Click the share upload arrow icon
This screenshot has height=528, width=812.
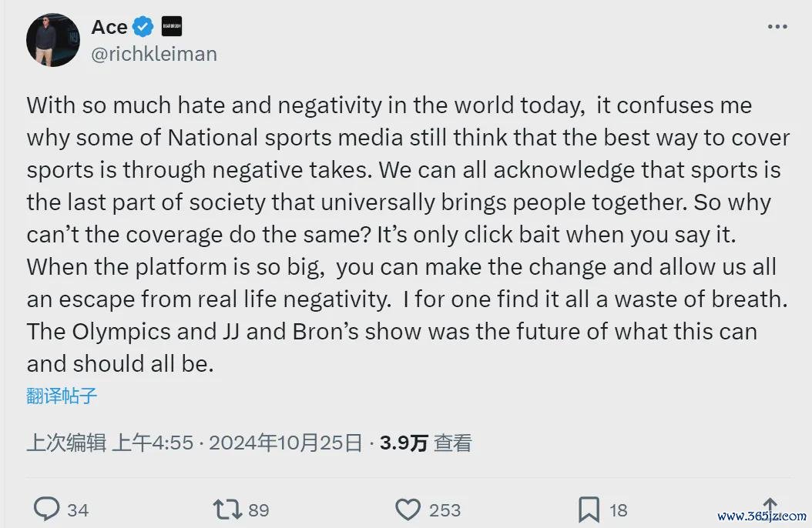click(x=769, y=509)
